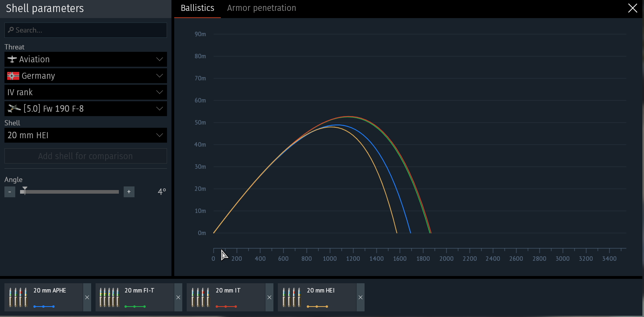Click the Angle slider handle

coord(25,191)
